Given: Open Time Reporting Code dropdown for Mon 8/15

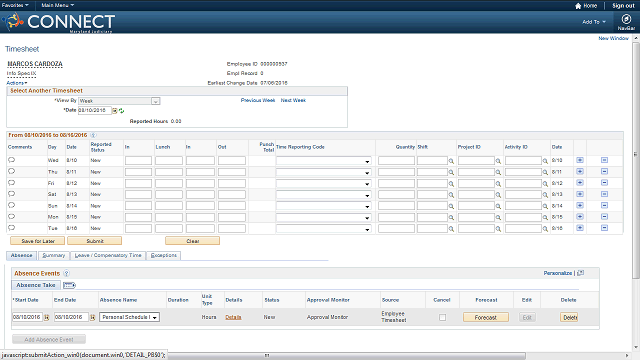Looking at the screenshot, I should pyautogui.click(x=324, y=218).
